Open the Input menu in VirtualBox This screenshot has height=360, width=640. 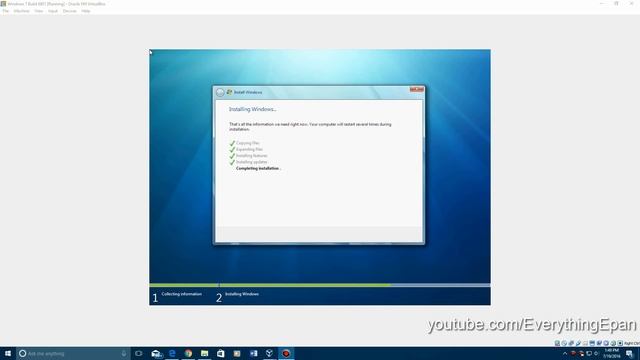point(53,11)
